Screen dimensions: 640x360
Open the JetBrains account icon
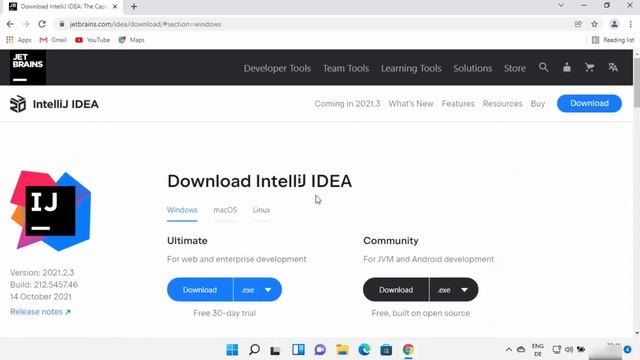pyautogui.click(x=567, y=67)
